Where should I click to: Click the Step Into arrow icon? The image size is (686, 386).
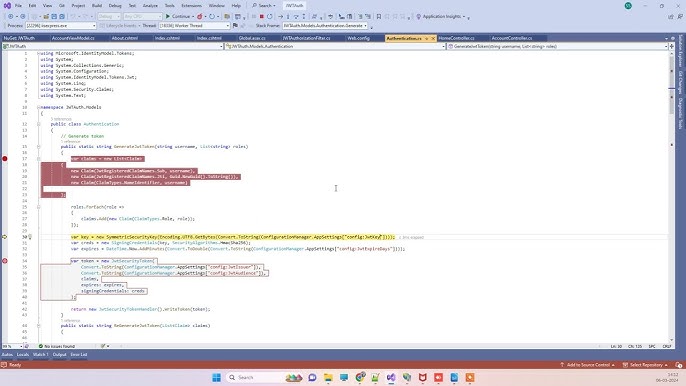pyautogui.click(x=288, y=16)
